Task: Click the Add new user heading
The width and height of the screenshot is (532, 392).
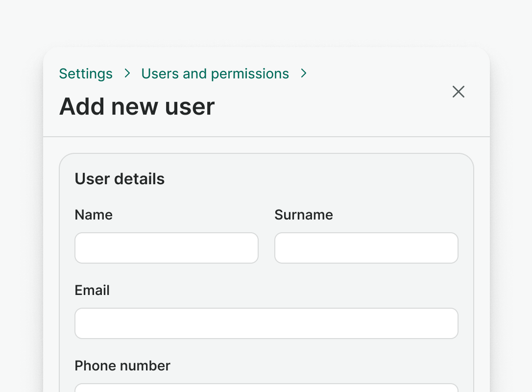Action: click(x=137, y=106)
